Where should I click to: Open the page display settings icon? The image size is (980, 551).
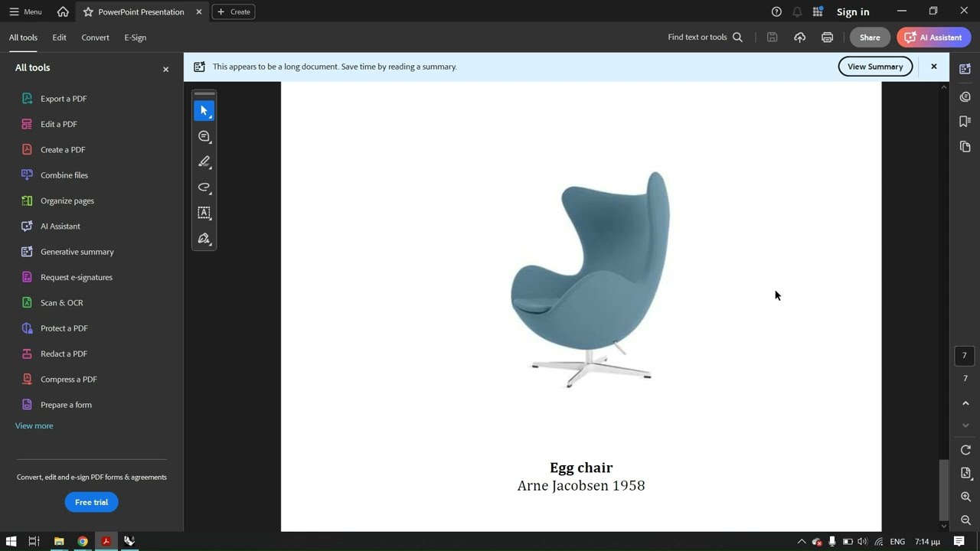click(x=965, y=473)
